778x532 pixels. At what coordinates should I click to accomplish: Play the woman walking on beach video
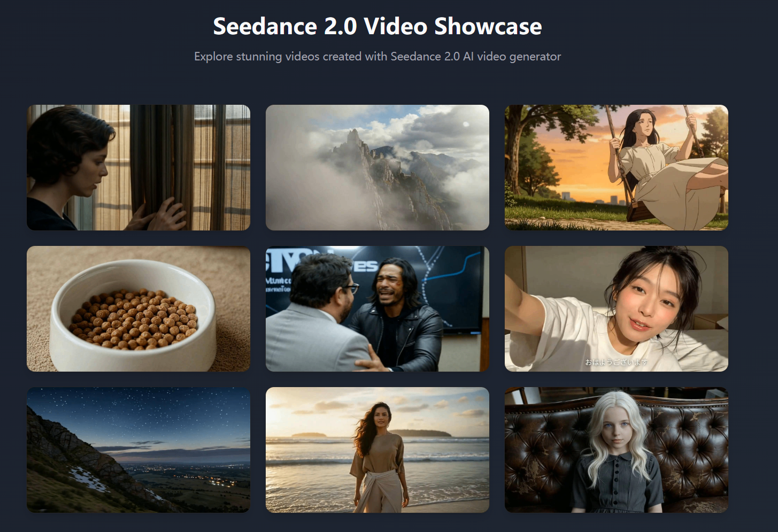click(378, 450)
